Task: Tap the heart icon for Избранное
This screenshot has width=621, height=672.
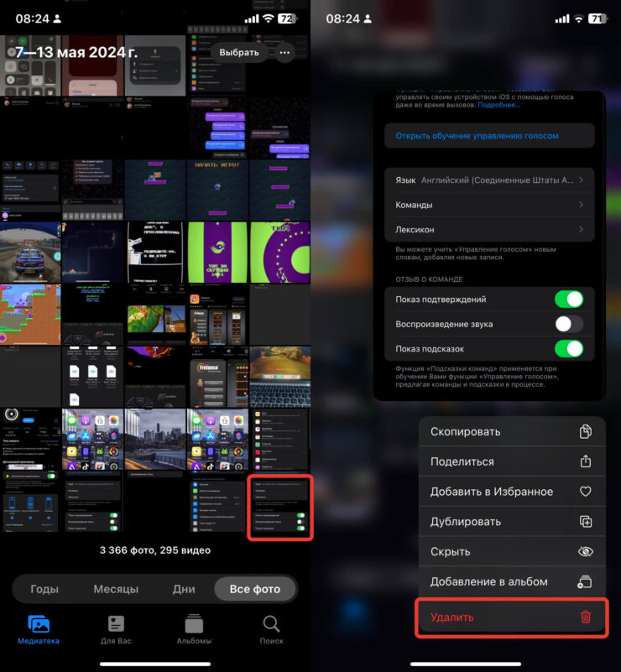Action: pyautogui.click(x=586, y=492)
